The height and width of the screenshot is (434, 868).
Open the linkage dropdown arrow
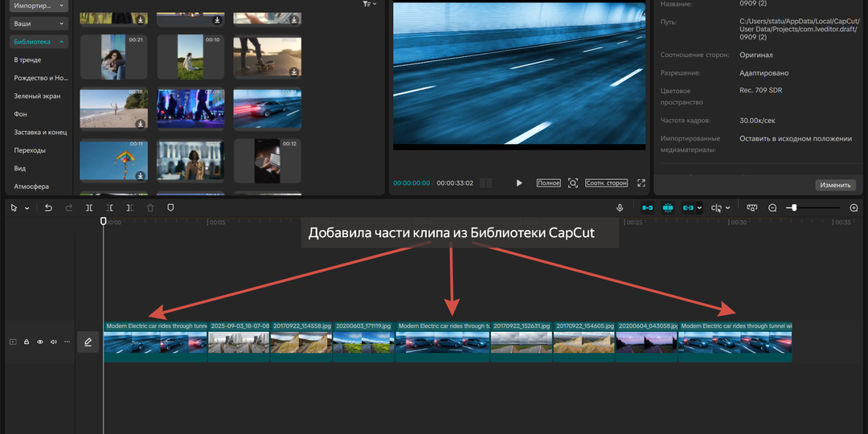coord(700,208)
